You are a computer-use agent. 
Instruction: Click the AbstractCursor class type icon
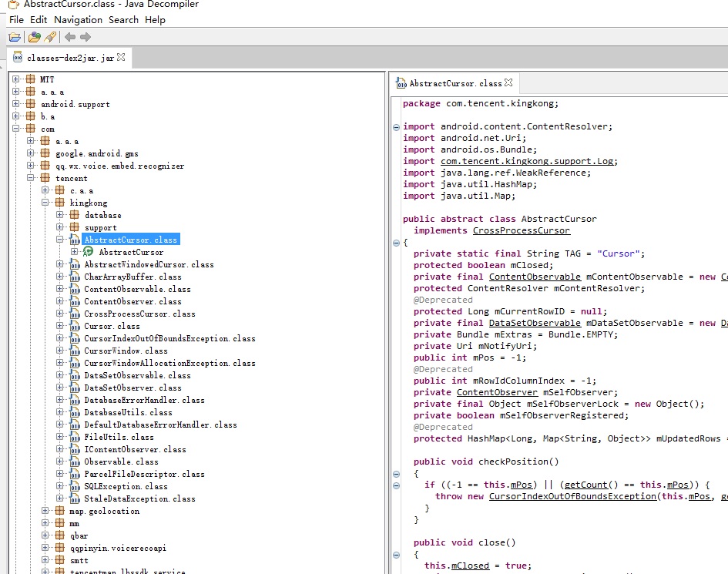point(89,252)
